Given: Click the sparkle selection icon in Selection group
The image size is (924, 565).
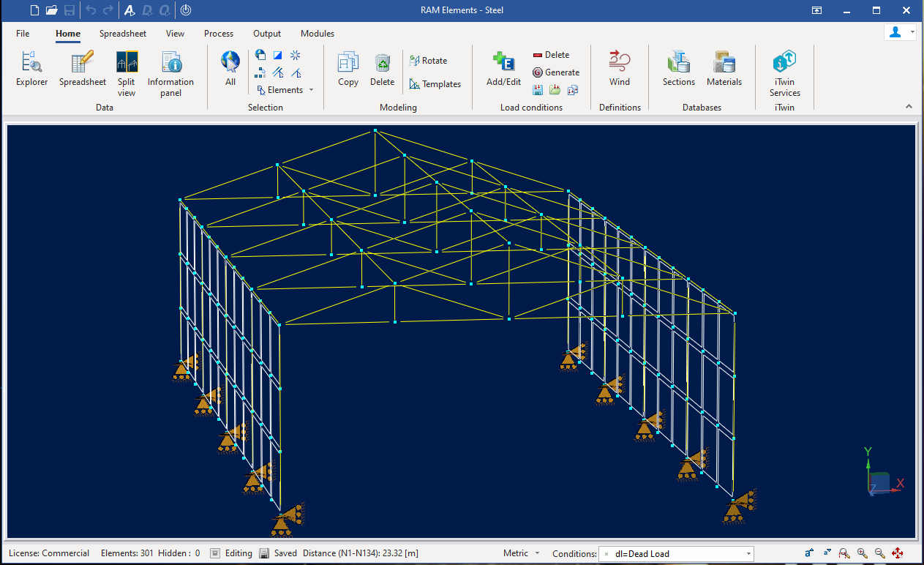Looking at the screenshot, I should click(x=296, y=55).
